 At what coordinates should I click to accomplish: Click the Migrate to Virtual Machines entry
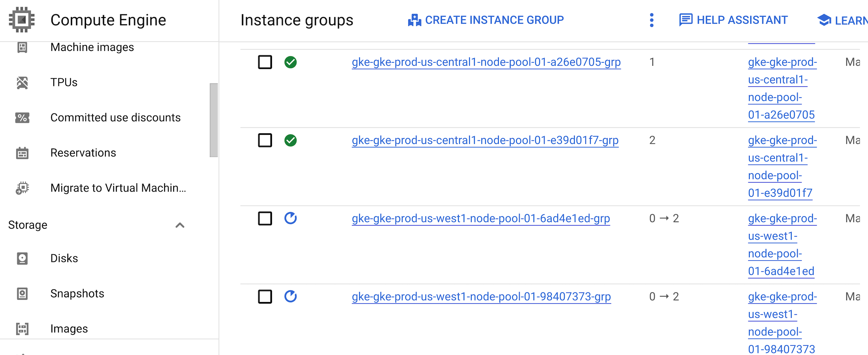click(x=118, y=188)
